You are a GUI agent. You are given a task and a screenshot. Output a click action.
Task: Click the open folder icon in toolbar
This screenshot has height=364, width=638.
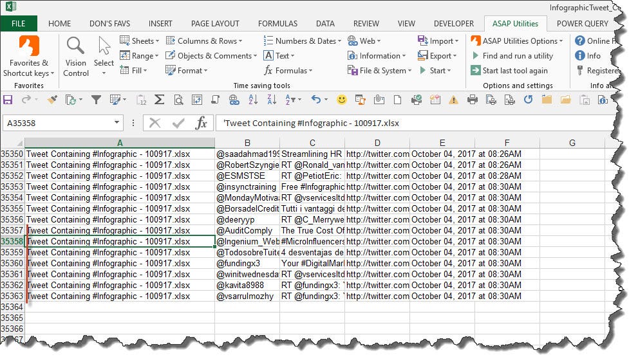pos(566,100)
